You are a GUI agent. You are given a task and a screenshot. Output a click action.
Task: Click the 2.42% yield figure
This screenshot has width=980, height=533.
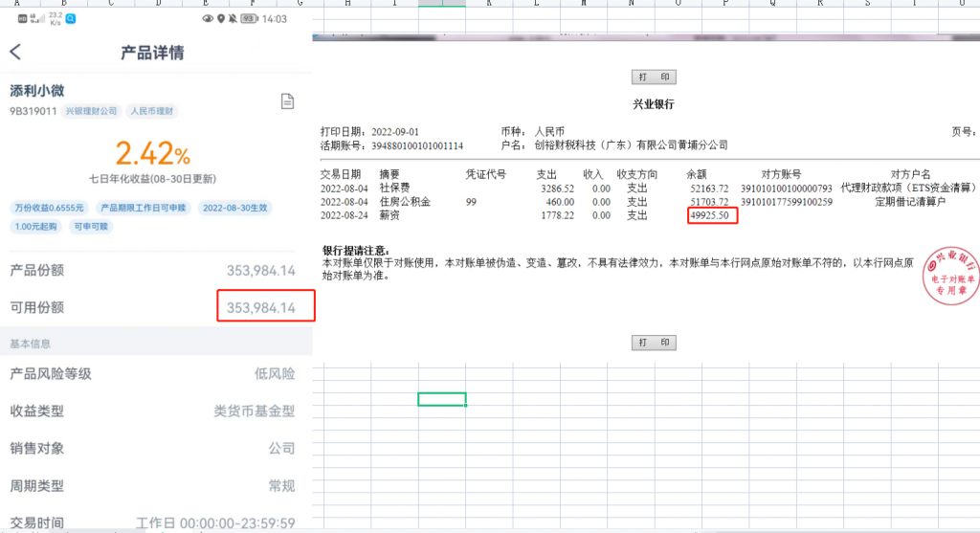coord(153,154)
